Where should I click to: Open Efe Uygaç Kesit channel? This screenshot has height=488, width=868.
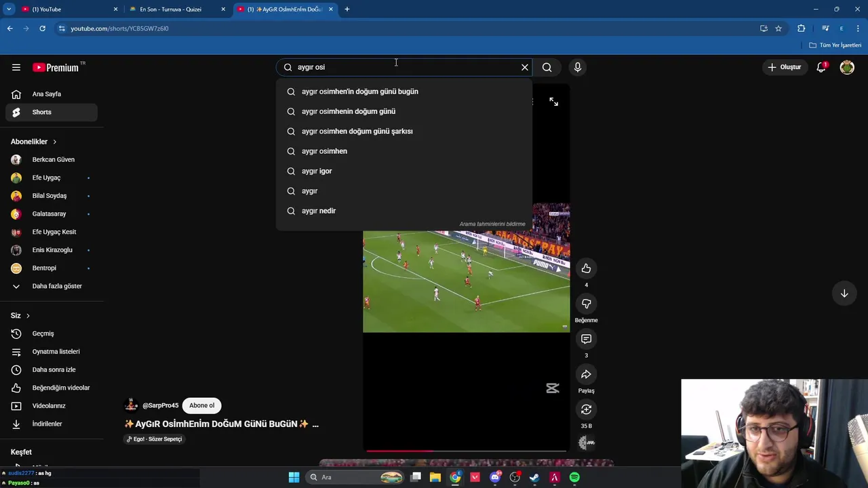coord(52,232)
